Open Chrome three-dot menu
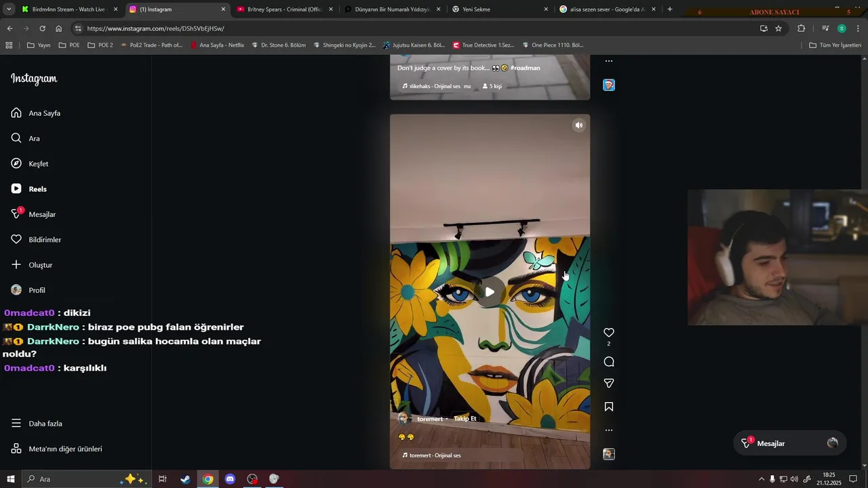This screenshot has width=868, height=488. (858, 28)
